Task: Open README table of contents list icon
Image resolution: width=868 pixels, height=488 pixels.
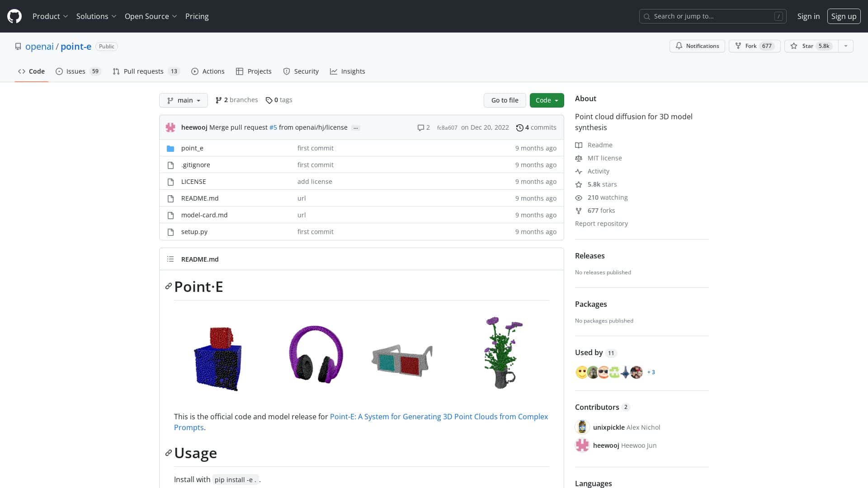Action: [170, 259]
